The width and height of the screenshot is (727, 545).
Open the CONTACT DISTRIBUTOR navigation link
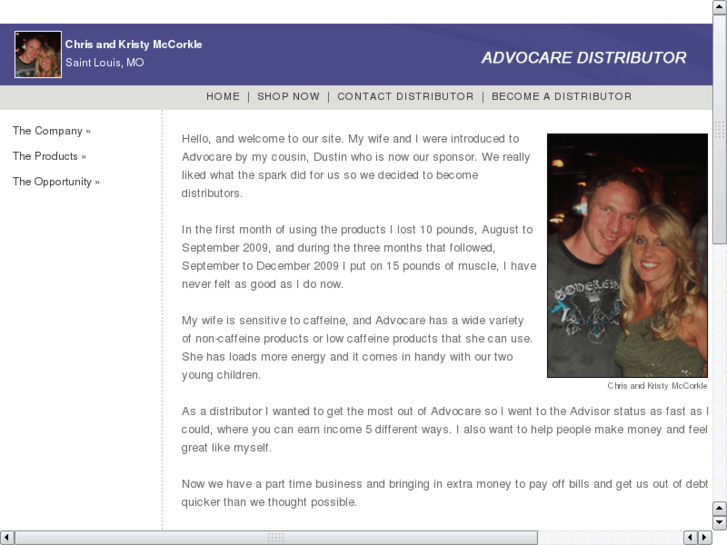point(406,96)
